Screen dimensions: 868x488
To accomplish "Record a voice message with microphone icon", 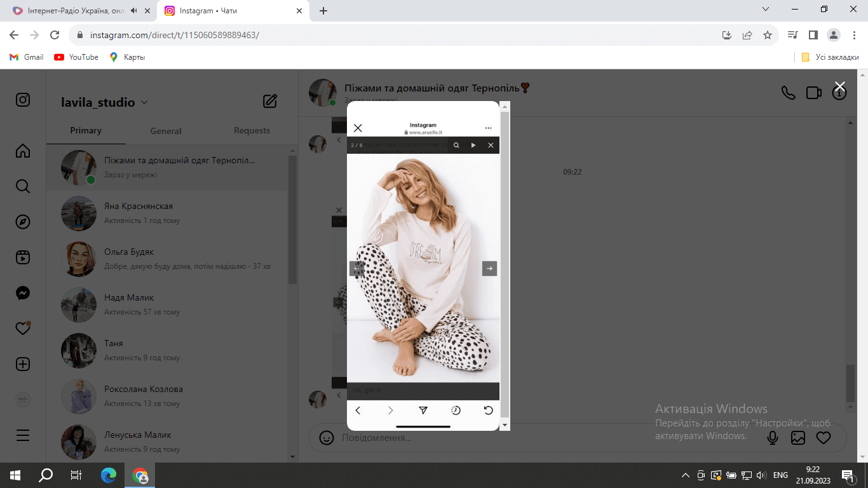I will [773, 438].
